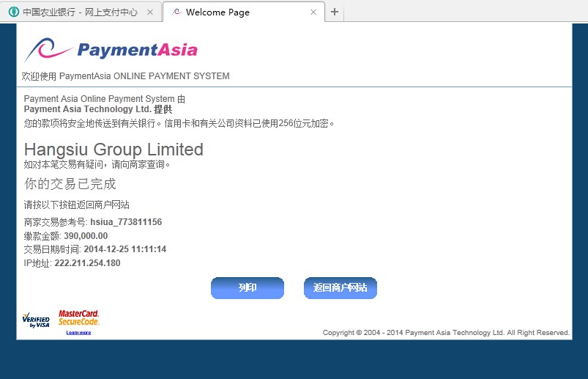Click 请按以下按钮返回商户网站 instruction text
This screenshot has width=588, height=379.
click(76, 205)
